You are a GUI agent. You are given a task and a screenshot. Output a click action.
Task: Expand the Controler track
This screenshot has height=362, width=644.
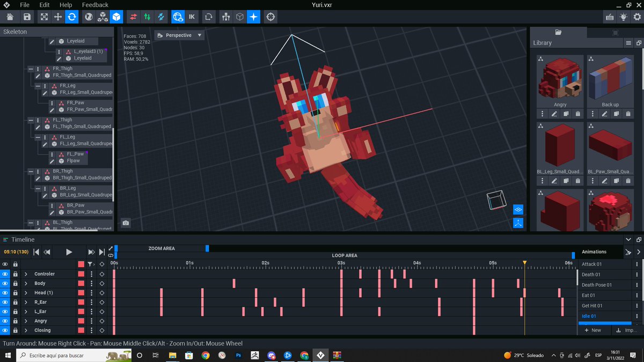[x=26, y=274]
